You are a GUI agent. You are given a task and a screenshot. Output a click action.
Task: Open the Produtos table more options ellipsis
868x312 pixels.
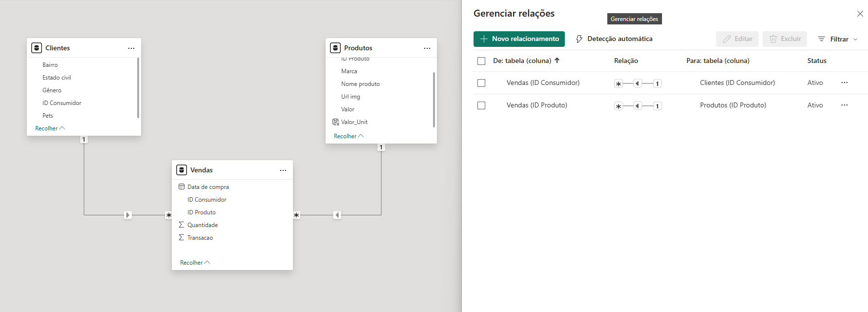coord(427,48)
